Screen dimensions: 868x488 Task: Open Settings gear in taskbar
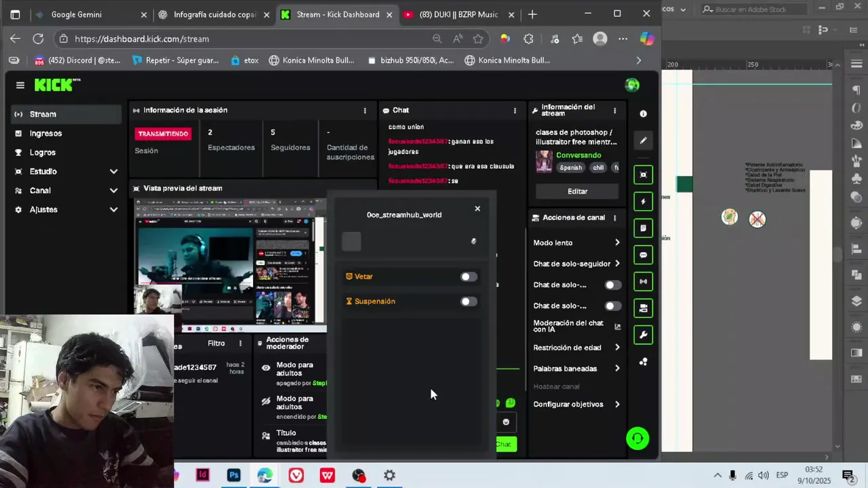[x=389, y=475]
